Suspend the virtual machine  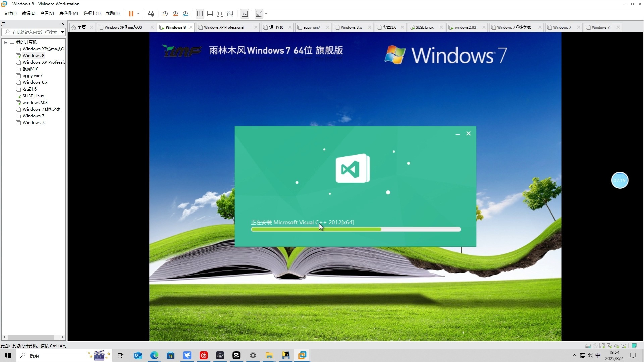tap(131, 14)
